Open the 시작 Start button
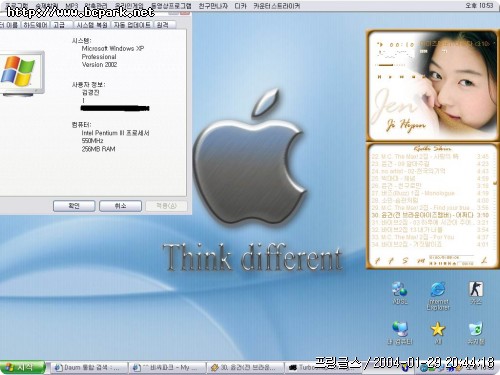 coord(22,368)
